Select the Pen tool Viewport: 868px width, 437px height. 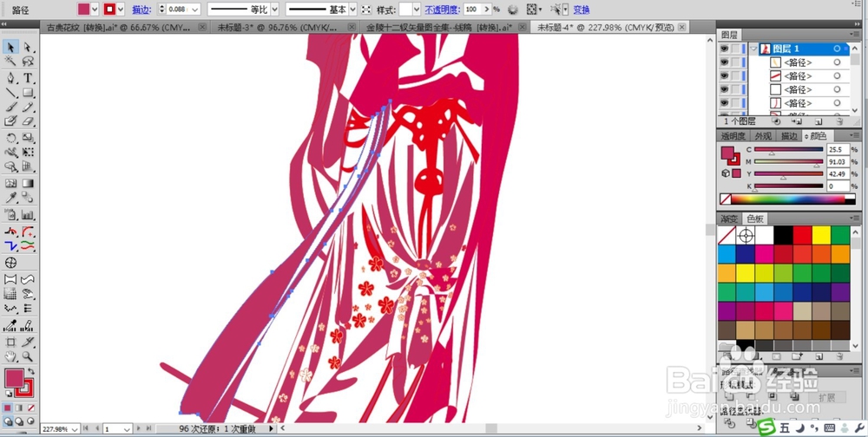click(10, 78)
